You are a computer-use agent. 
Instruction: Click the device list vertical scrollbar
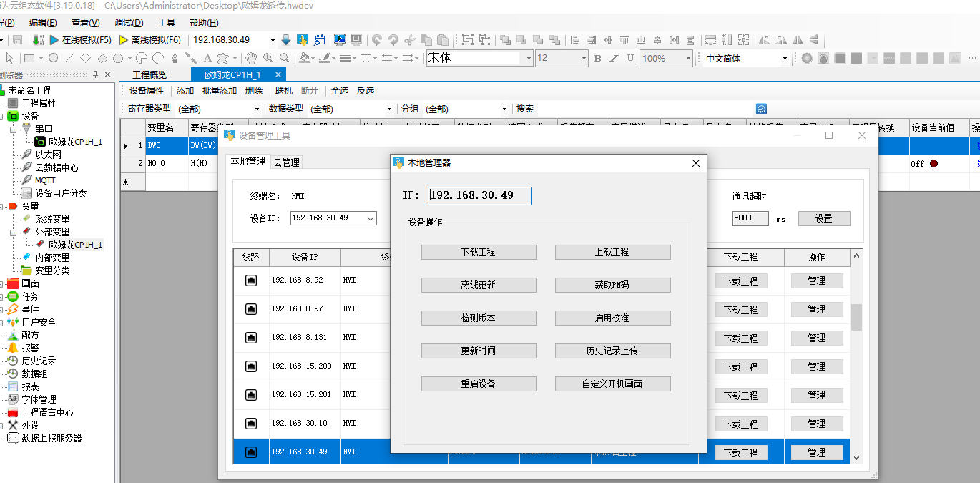click(x=856, y=356)
